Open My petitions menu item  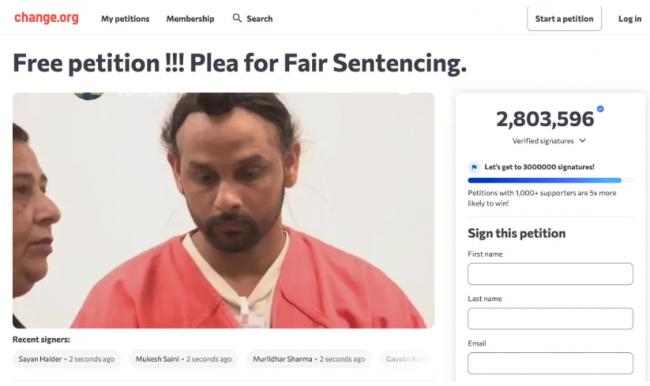tap(125, 19)
